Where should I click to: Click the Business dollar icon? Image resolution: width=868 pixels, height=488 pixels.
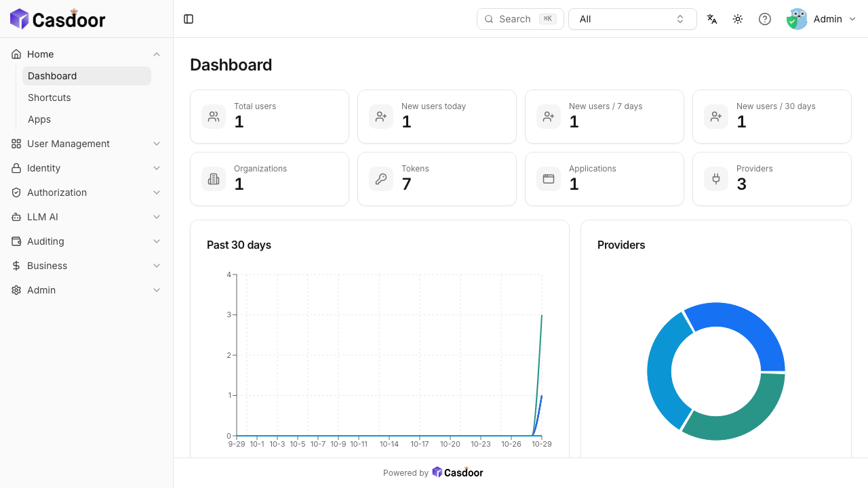point(16,266)
